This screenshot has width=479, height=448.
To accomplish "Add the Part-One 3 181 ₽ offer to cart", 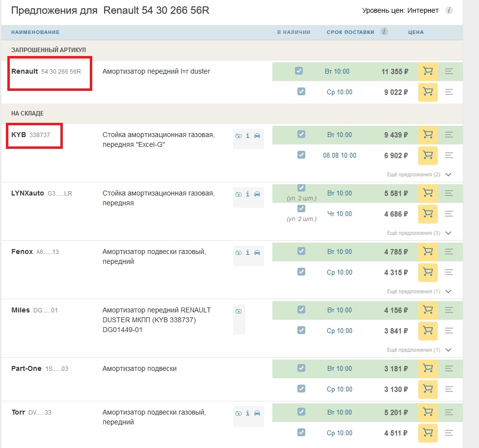I will click(x=427, y=368).
